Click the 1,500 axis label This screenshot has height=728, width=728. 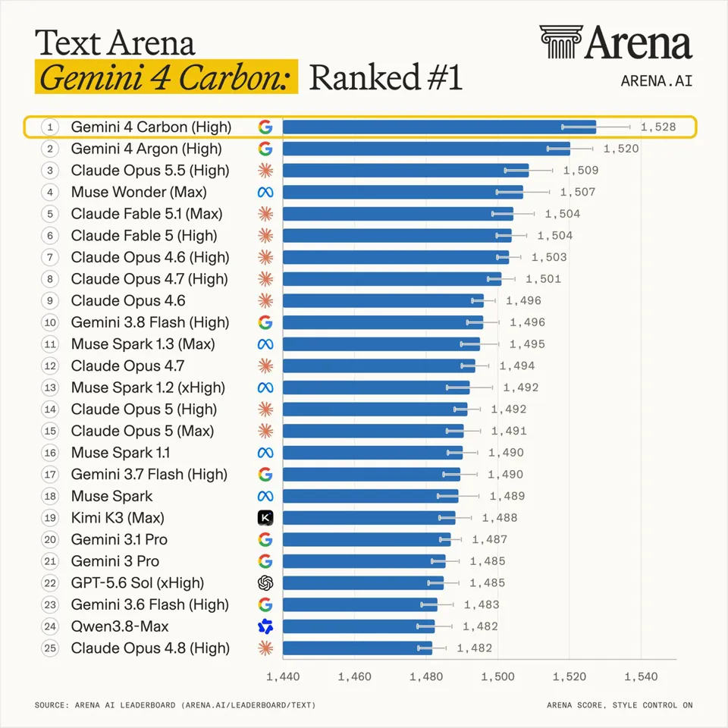(x=497, y=676)
